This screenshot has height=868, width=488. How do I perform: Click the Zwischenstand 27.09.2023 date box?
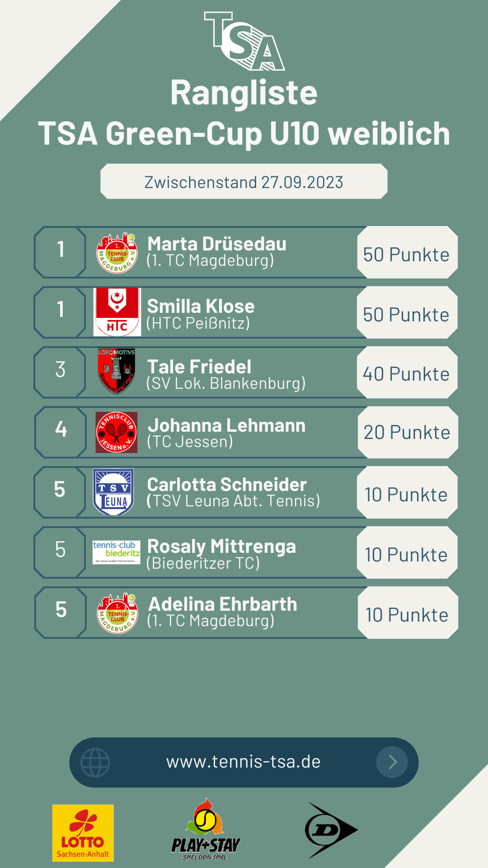coord(244,182)
